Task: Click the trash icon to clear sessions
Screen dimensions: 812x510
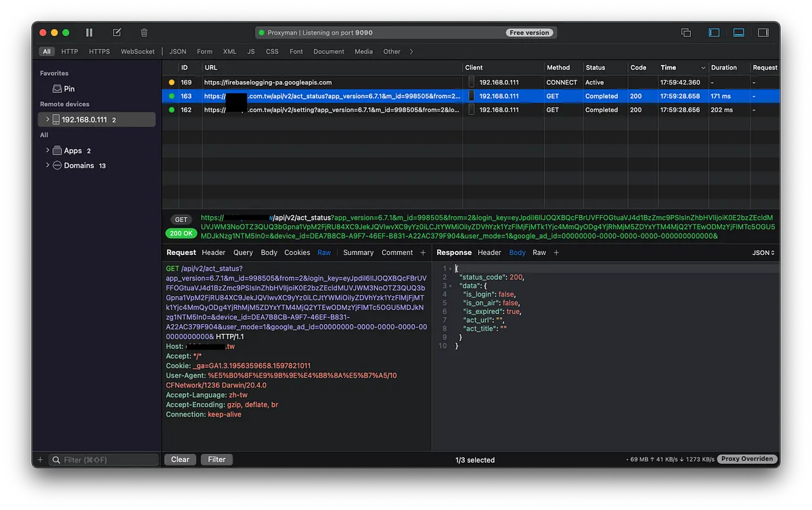Action: 144,32
